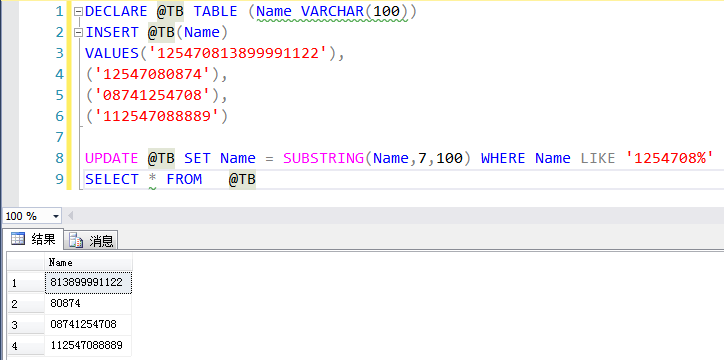This screenshot has height=360, width=724.
Task: Open the 100 % zoom dropdown
Action: tap(32, 216)
